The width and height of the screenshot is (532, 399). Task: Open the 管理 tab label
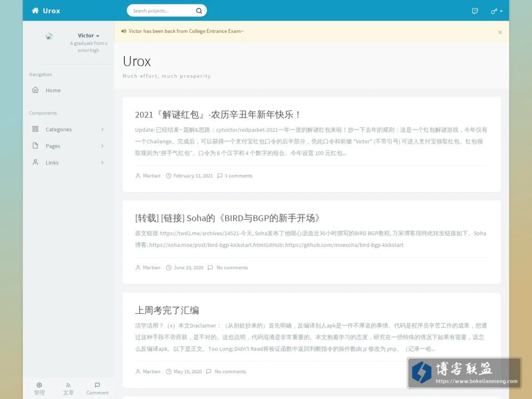(39, 393)
